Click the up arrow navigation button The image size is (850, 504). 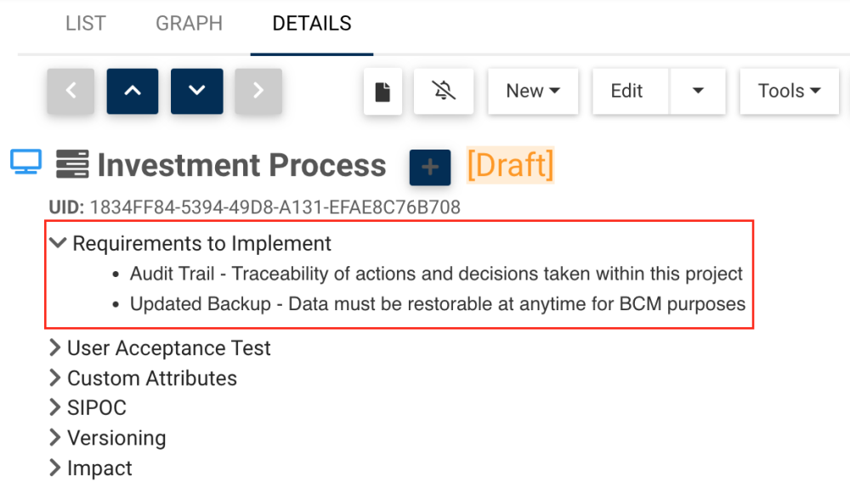133,91
